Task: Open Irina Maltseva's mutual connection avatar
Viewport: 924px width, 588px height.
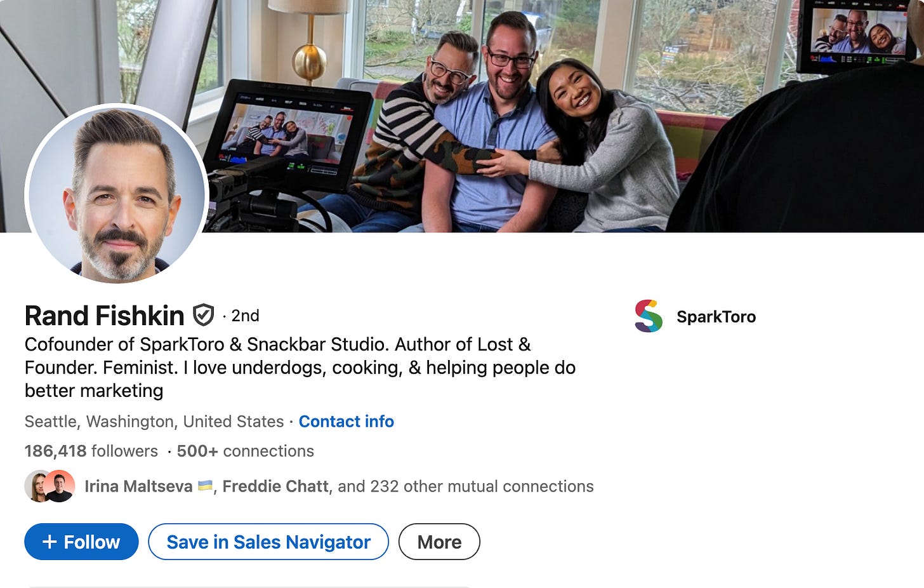Action: pos(38,486)
